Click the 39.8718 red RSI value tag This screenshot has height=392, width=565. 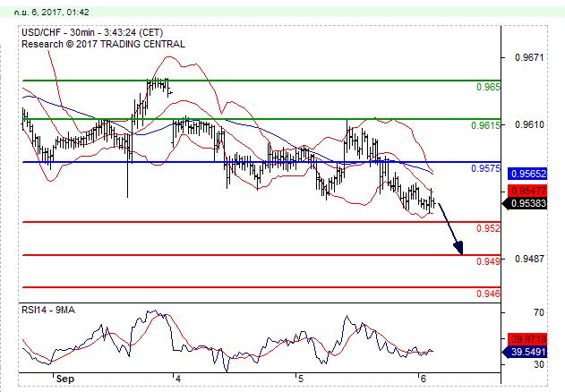527,339
